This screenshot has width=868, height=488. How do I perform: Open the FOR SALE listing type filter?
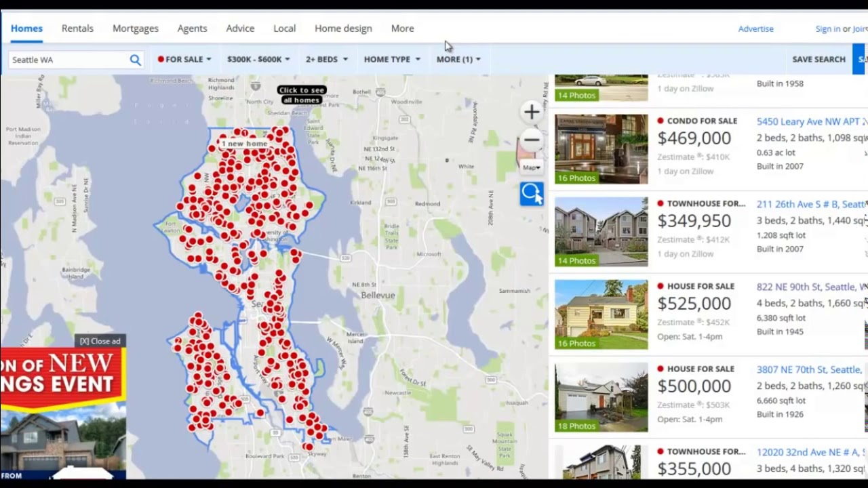pos(184,59)
